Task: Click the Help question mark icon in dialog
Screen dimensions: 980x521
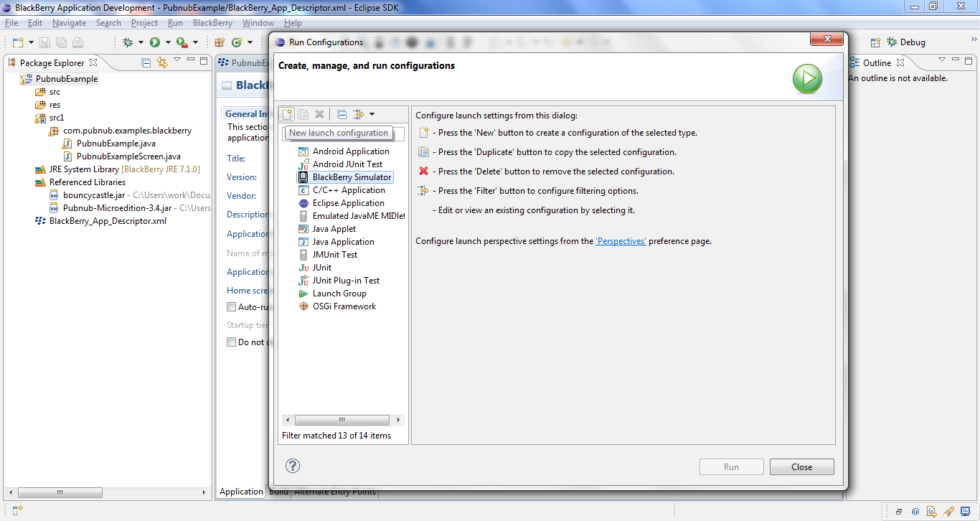Action: click(x=293, y=466)
